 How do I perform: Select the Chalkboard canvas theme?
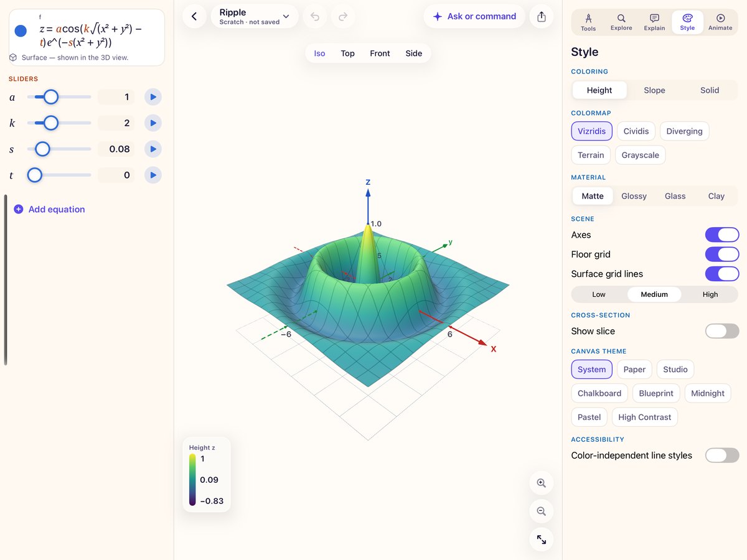[x=599, y=393]
